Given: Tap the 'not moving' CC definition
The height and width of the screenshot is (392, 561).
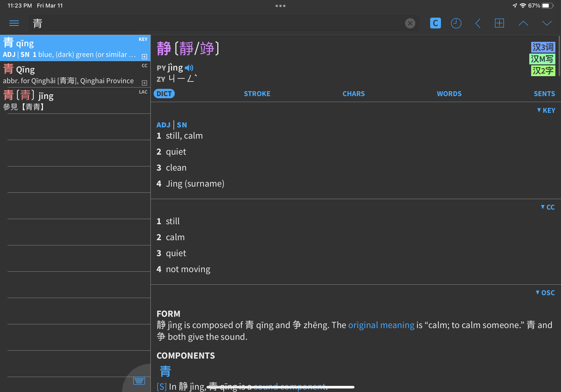Looking at the screenshot, I should pos(188,269).
